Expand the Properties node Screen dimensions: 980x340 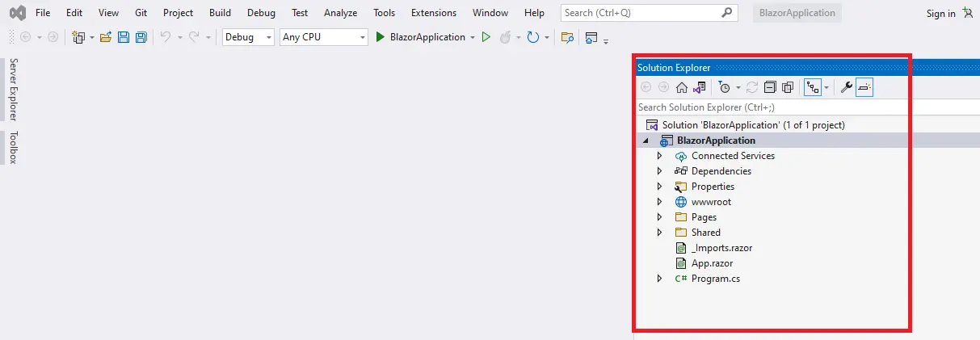pyautogui.click(x=659, y=187)
